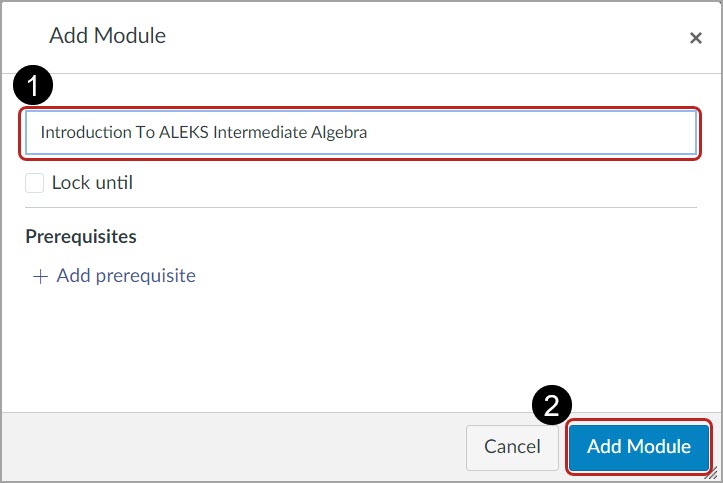
Task: Click the Add Module dialog title
Action: click(108, 37)
